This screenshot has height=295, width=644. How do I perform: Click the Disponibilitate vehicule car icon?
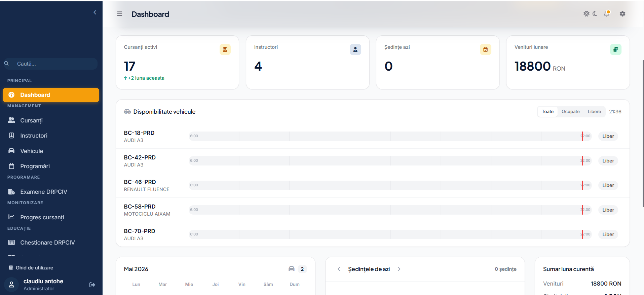[127, 112]
